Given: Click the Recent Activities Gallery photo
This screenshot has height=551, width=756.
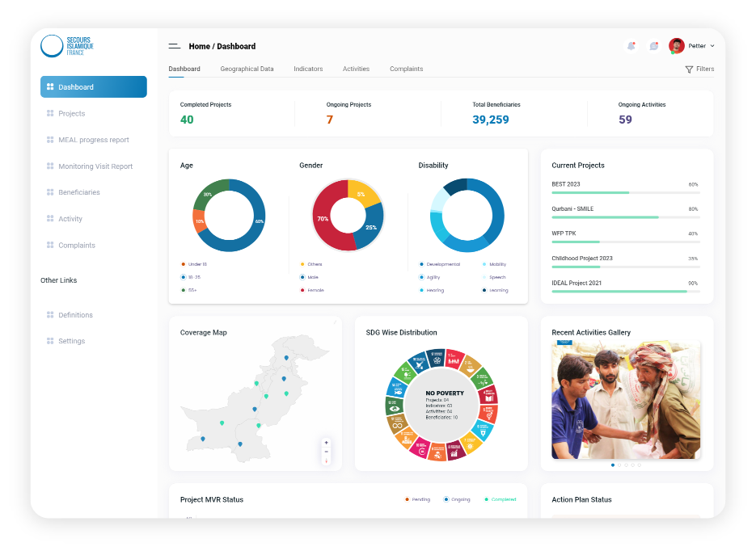Looking at the screenshot, I should pos(626,401).
